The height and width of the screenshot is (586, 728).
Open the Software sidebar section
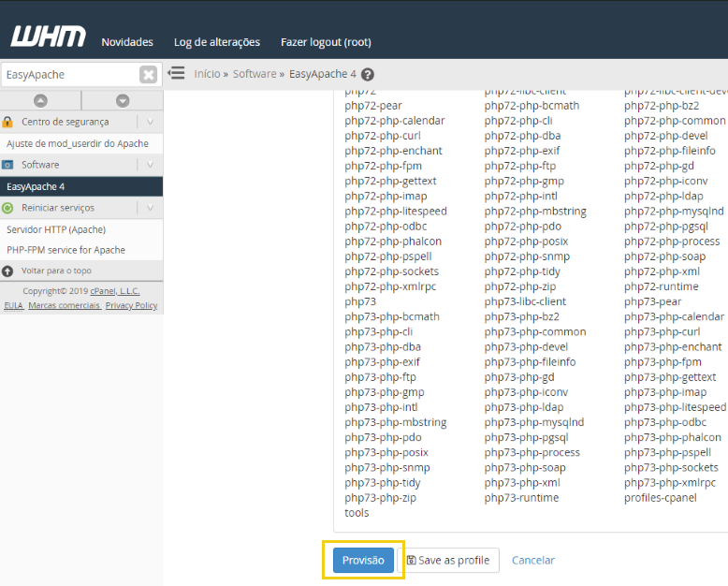[x=40, y=165]
